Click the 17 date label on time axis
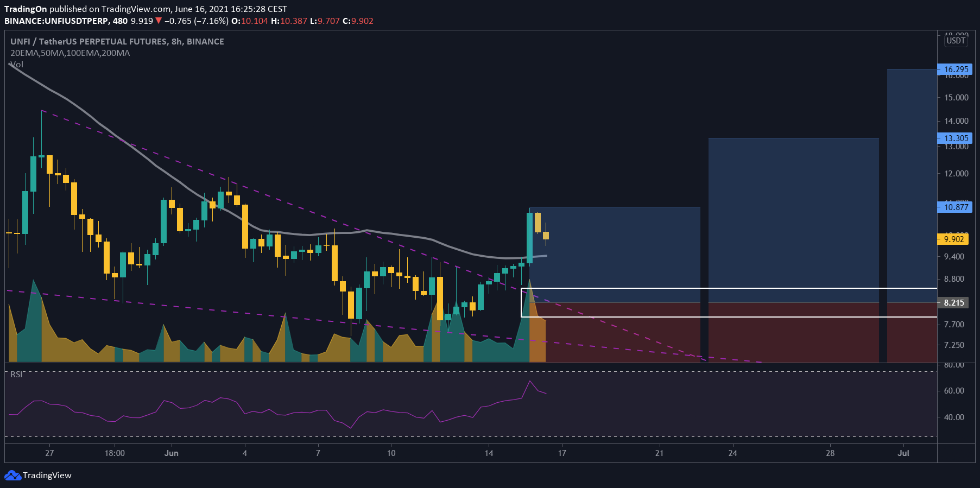The width and height of the screenshot is (980, 488). (562, 453)
